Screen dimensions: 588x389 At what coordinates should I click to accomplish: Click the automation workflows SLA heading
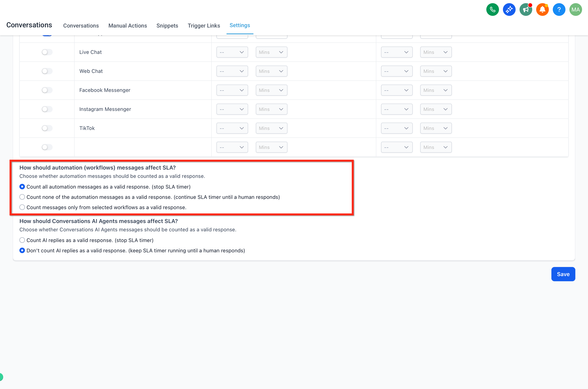click(98, 168)
